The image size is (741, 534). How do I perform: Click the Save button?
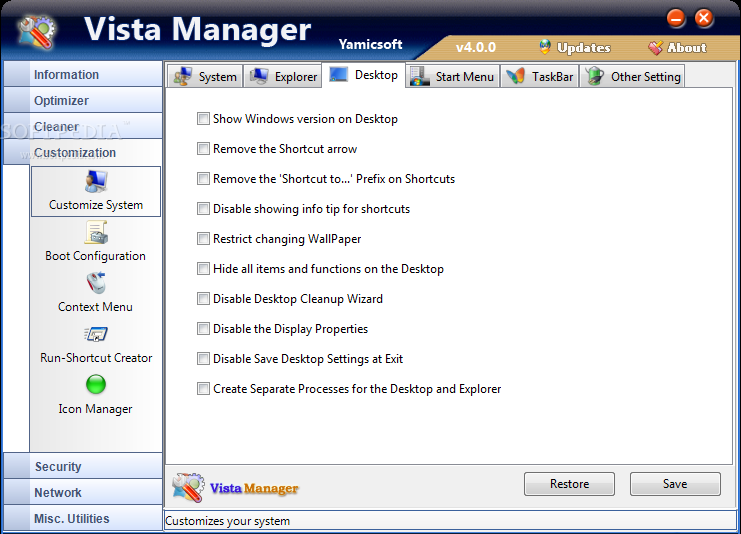(675, 484)
